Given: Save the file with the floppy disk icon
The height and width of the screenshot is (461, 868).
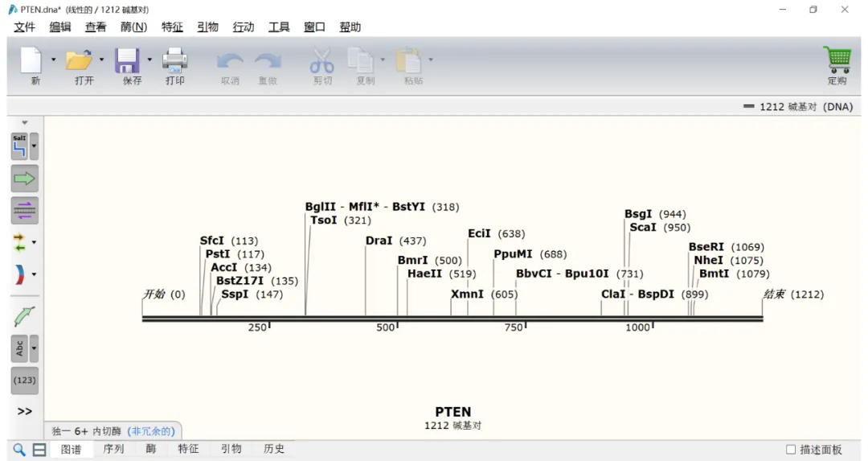Looking at the screenshot, I should (127, 61).
